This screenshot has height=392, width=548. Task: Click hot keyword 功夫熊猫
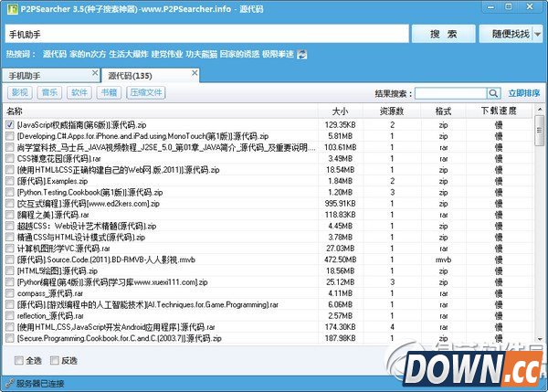point(202,54)
